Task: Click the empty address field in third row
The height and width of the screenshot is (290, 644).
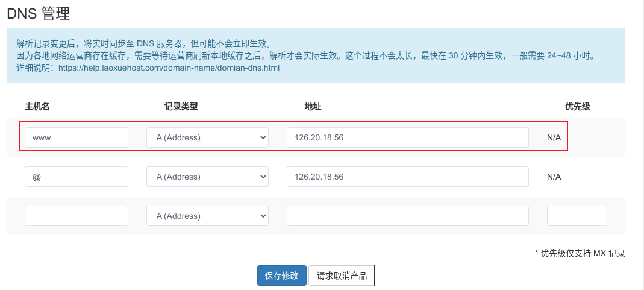Action: (407, 216)
